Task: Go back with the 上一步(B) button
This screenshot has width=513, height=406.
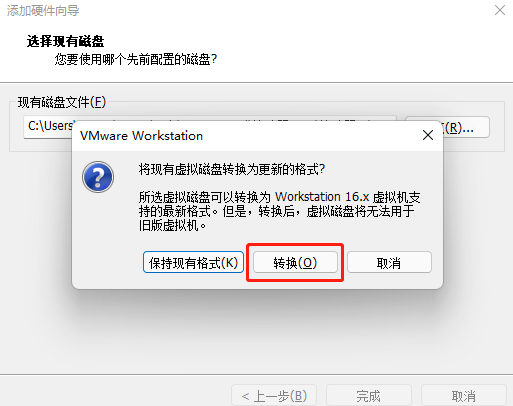Action: (x=274, y=396)
